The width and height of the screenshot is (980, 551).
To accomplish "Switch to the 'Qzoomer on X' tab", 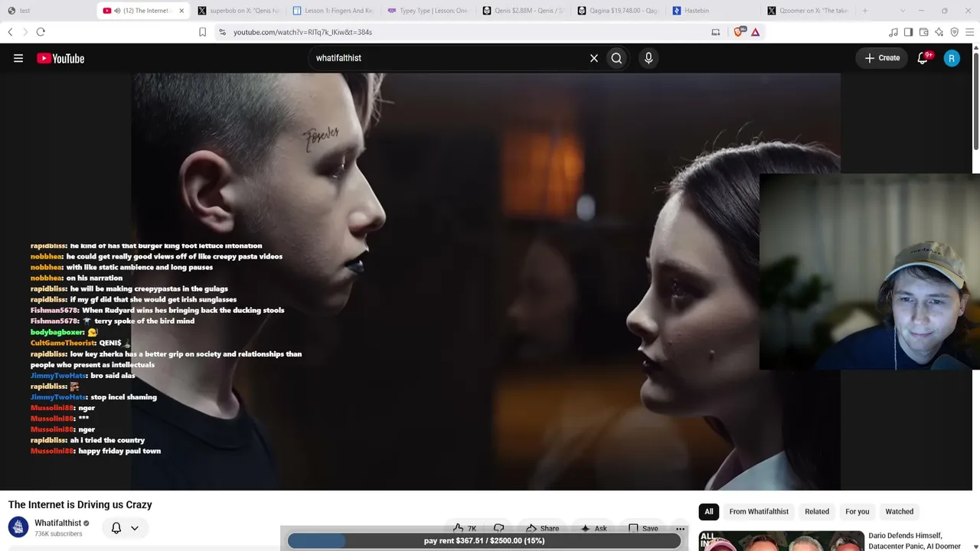I will coord(807,11).
